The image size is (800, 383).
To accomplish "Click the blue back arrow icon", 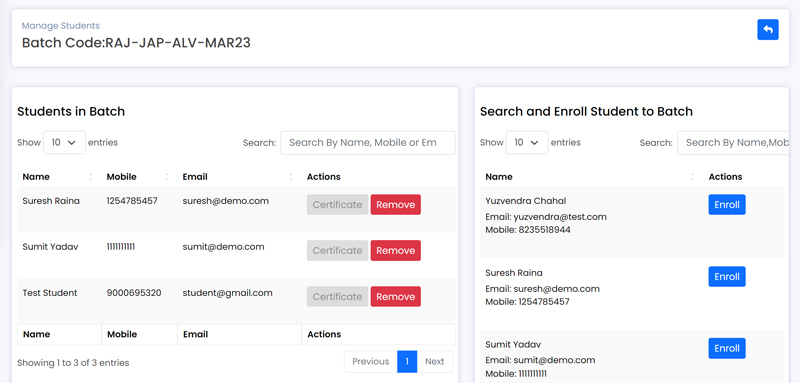I will coord(767,30).
